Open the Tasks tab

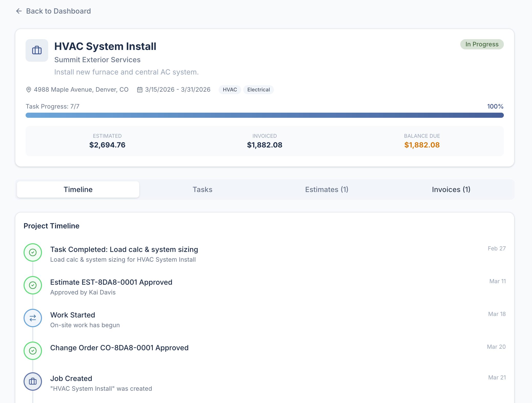(203, 189)
